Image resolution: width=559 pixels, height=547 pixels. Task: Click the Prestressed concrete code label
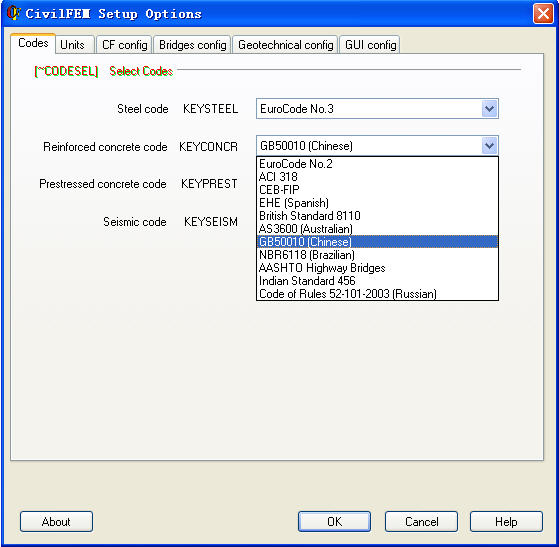tap(103, 184)
